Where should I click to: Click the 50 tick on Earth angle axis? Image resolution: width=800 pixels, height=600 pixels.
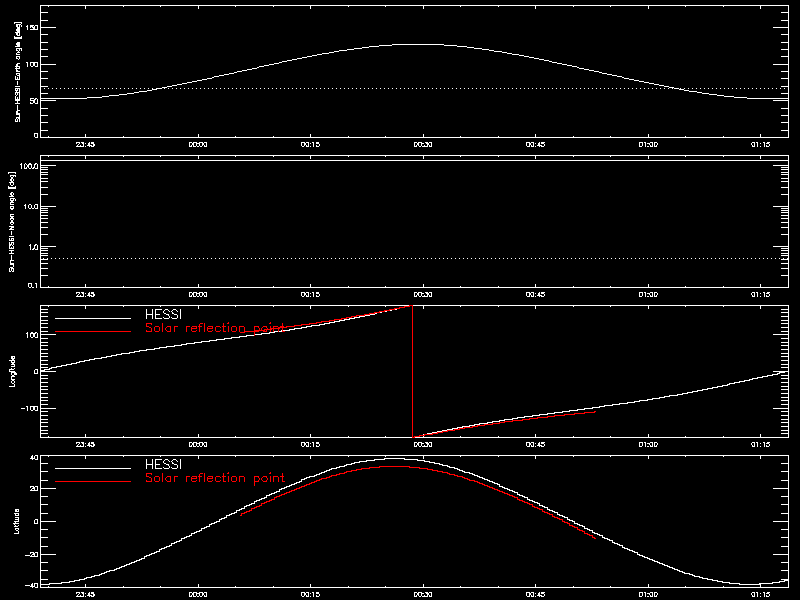35,101
